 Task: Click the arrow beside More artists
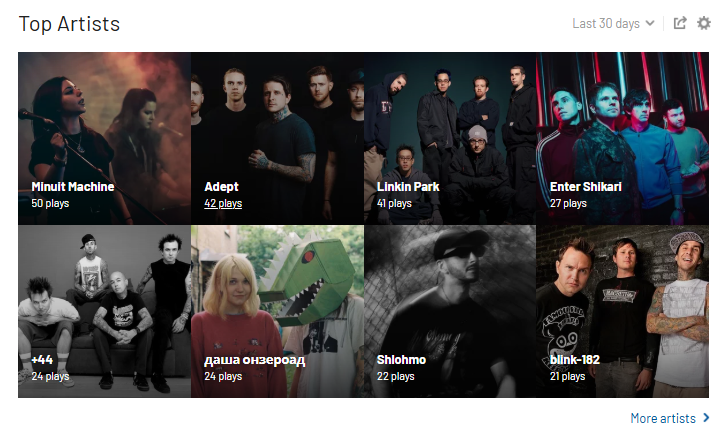[x=706, y=418]
